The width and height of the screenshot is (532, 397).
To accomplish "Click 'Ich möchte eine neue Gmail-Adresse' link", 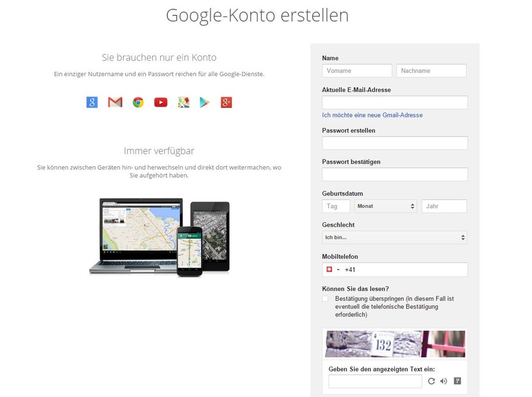I will tap(372, 115).
